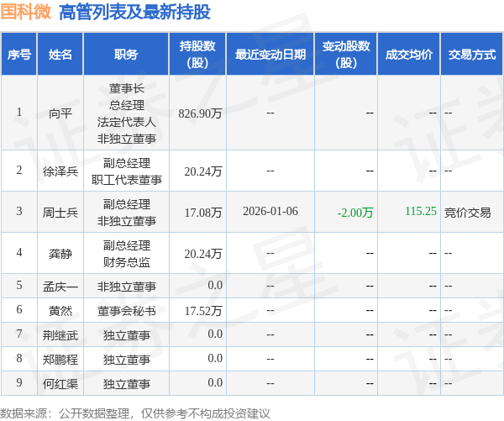Viewport: 504px width, 421px height.
Task: Click the 竞价交易 trade method
Action: 467,213
